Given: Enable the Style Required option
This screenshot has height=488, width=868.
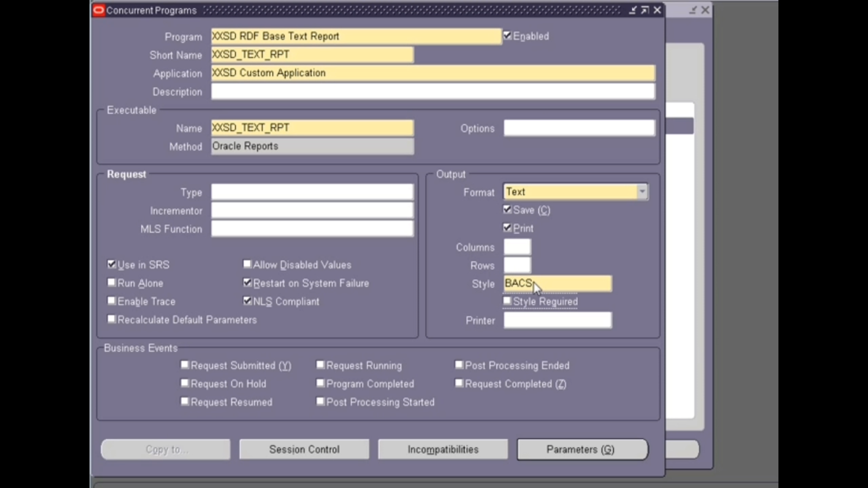Looking at the screenshot, I should 507,300.
